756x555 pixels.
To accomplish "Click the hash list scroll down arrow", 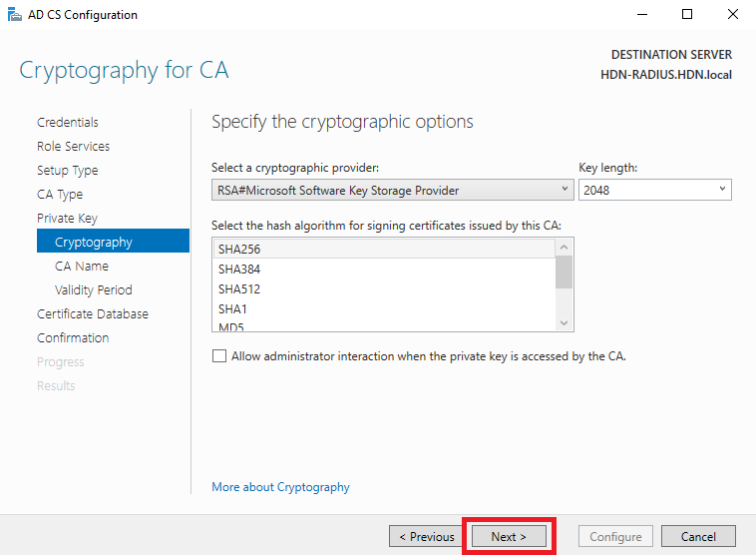I will pos(565,322).
